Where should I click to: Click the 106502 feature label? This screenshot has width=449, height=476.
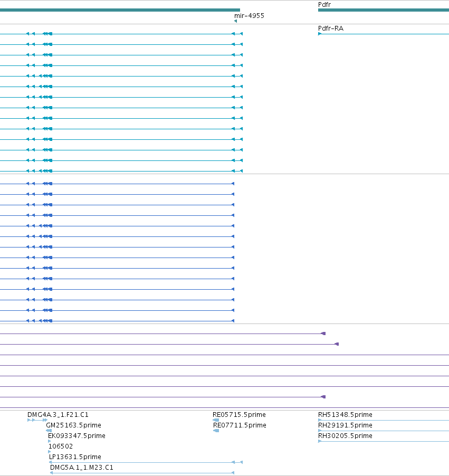coord(61,446)
